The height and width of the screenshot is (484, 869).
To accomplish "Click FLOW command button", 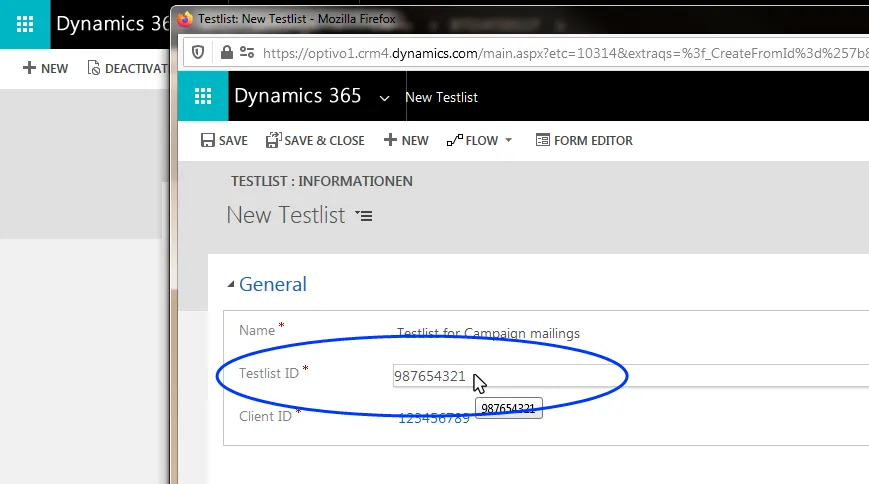I will tap(473, 140).
